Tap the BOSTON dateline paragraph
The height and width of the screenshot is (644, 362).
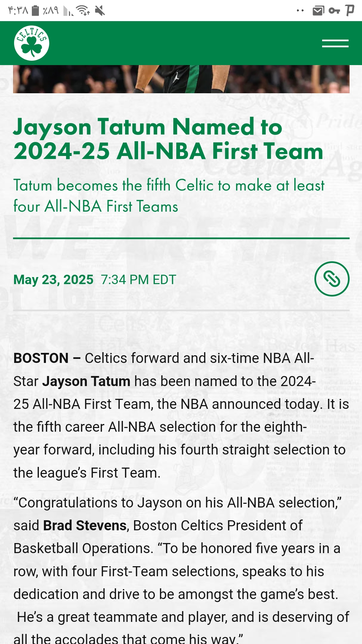[181, 415]
